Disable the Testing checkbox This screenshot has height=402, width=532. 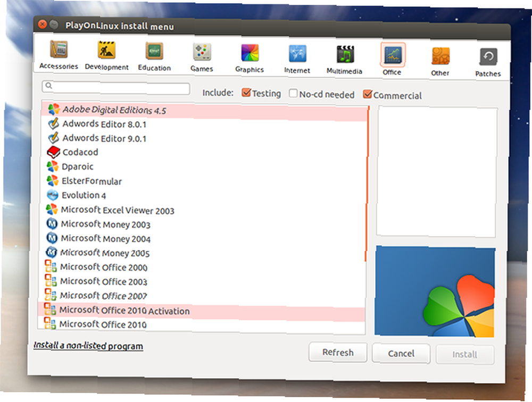[x=246, y=93]
